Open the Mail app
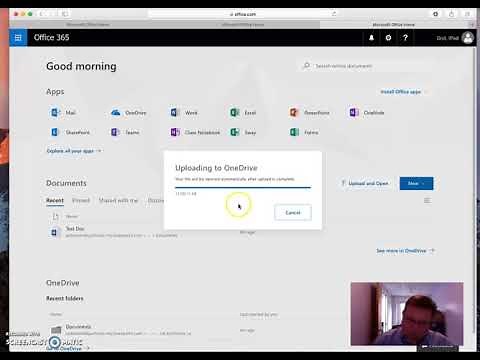 coord(63,113)
